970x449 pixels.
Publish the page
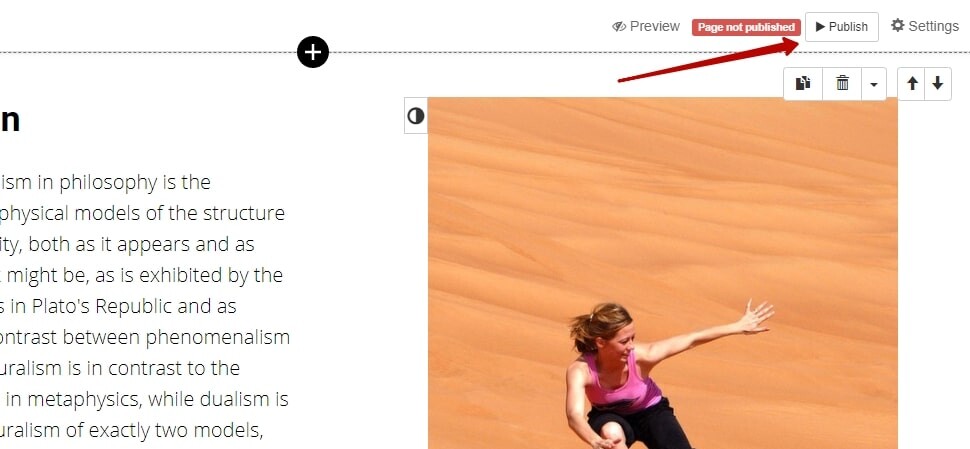tap(841, 27)
